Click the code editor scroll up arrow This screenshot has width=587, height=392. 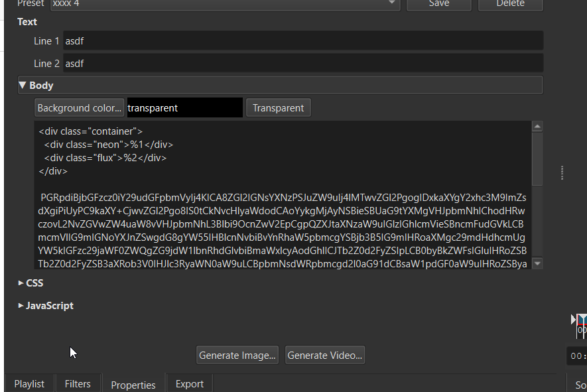(537, 127)
